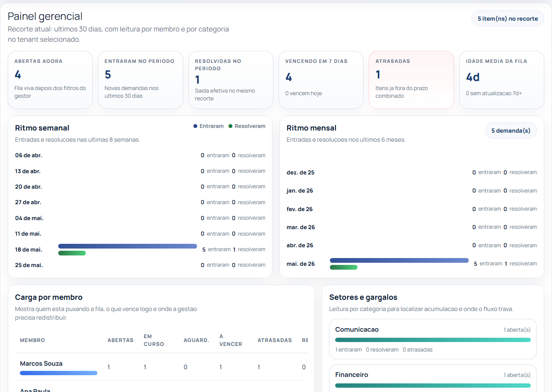Open the "Financeiro" category card
Viewport: 552px width, 392px height.
click(x=433, y=378)
